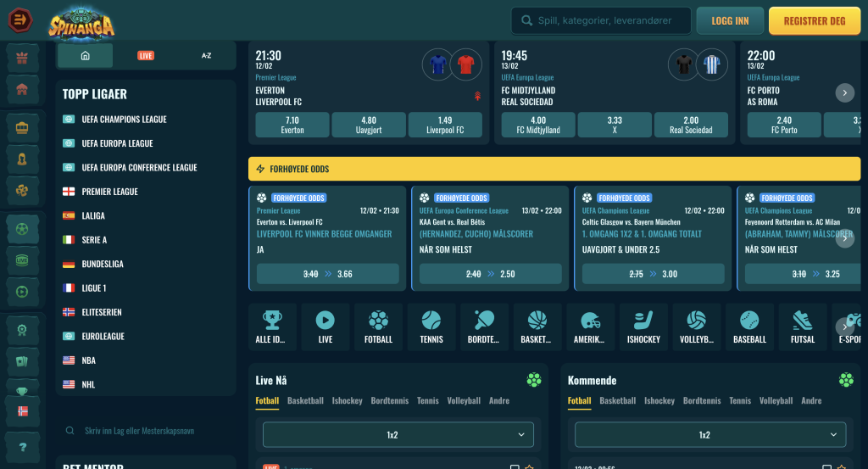
Task: Open Premier League in Topp Ligaer
Action: pyautogui.click(x=109, y=192)
